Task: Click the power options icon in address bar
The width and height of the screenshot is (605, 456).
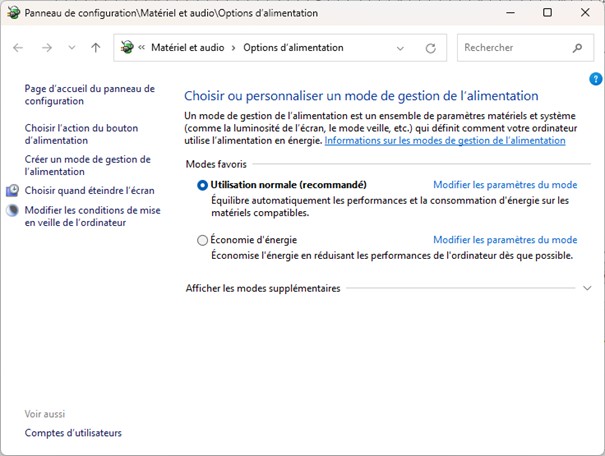Action: 127,47
